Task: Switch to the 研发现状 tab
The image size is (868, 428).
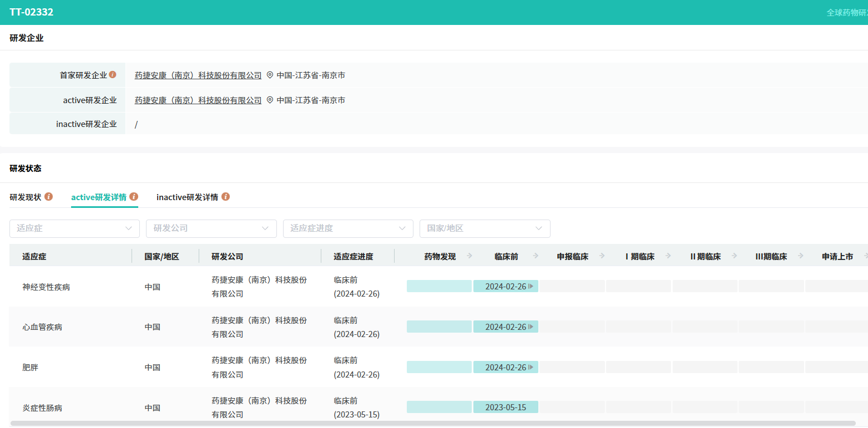Action: point(26,197)
